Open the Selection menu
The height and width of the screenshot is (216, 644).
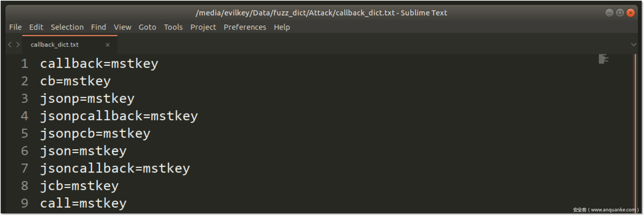pyautogui.click(x=67, y=27)
